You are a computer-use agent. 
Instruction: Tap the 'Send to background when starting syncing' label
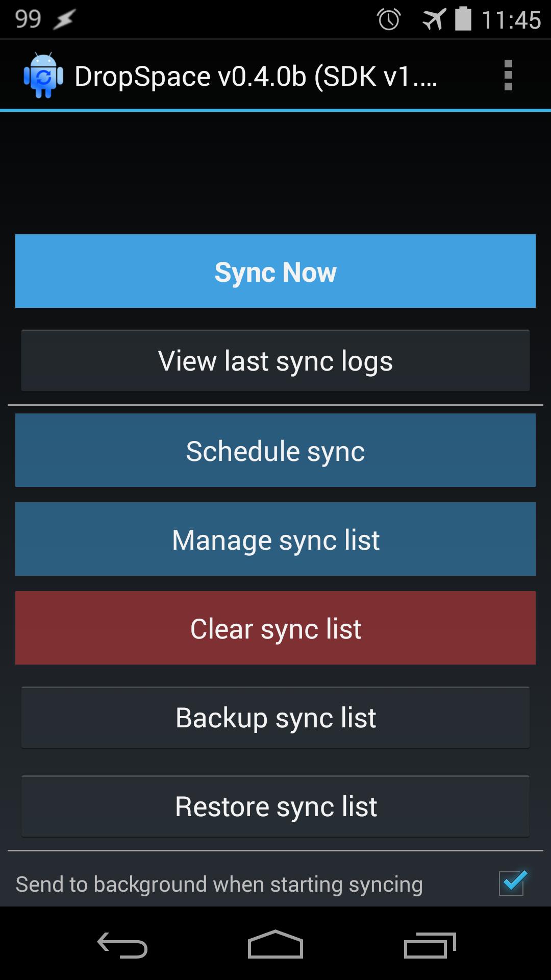click(219, 885)
